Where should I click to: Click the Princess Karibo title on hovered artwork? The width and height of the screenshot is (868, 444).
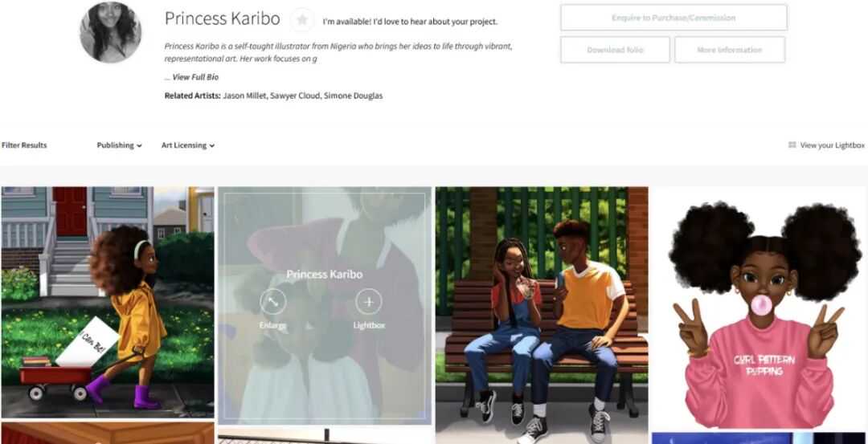(325, 275)
